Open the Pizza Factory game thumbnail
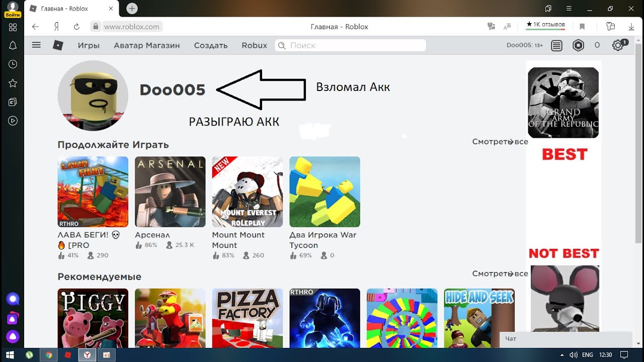 coord(248,318)
